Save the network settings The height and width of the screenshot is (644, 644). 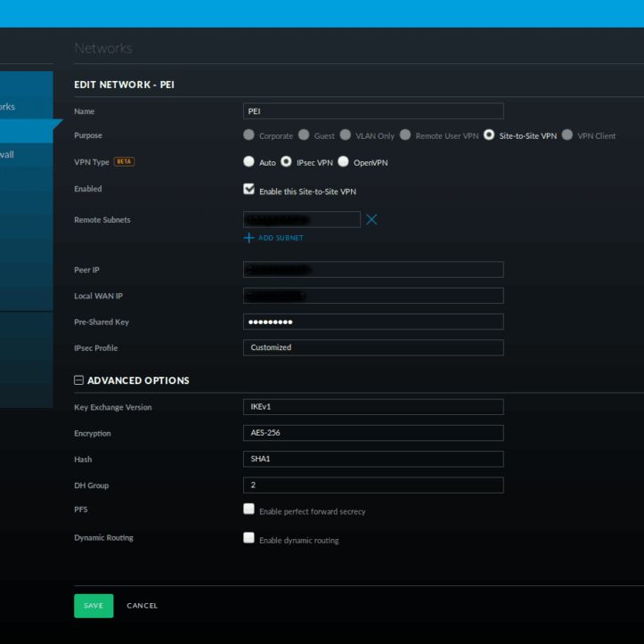[x=94, y=606]
